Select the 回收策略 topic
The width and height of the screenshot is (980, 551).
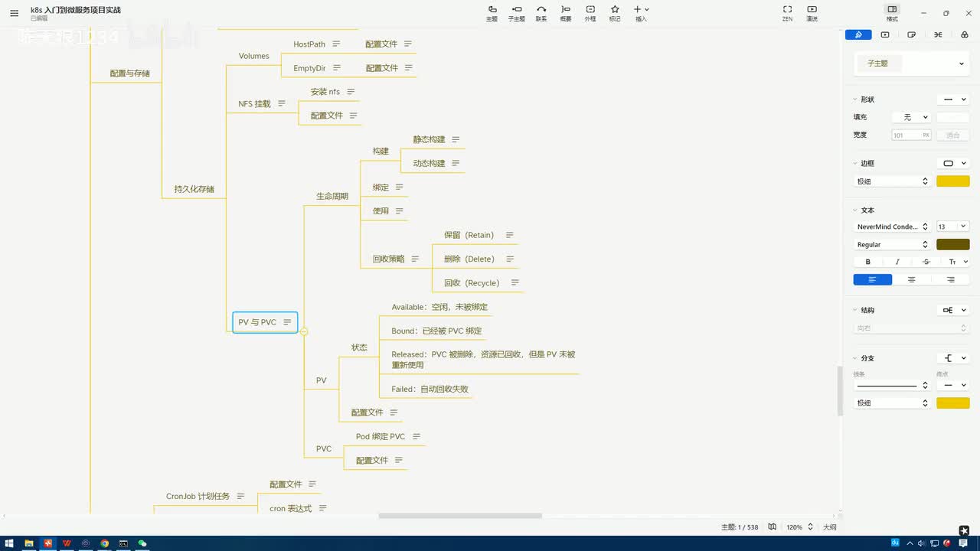388,259
